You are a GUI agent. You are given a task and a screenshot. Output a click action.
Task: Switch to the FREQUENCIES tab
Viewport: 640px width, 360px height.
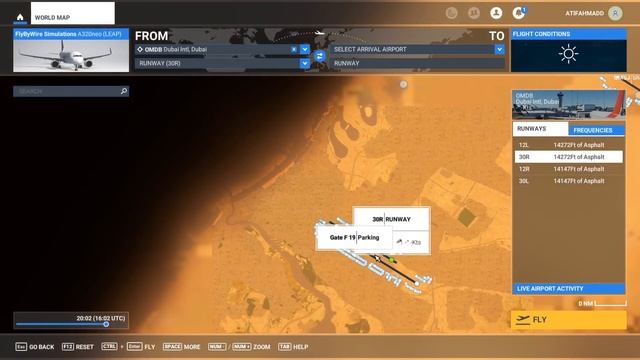(596, 130)
